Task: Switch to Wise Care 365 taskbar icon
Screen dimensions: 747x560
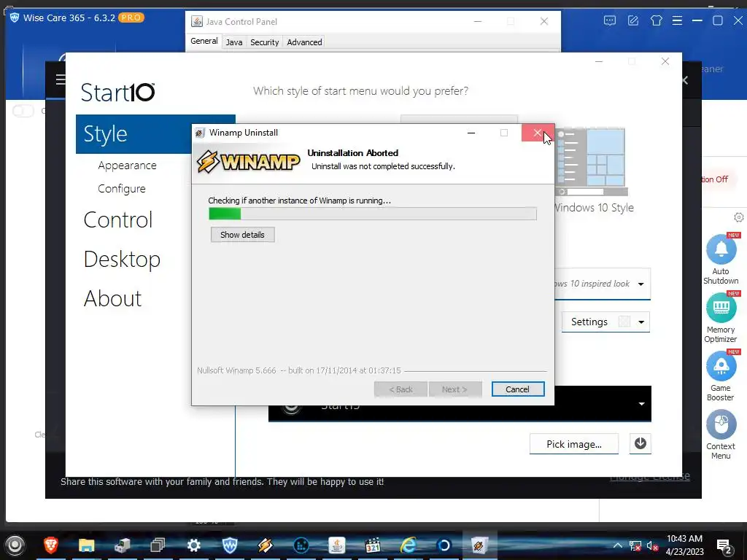Action: [230, 545]
